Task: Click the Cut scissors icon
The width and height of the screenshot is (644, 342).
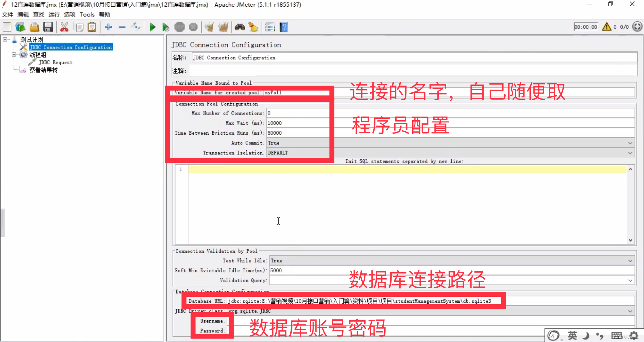Action: point(64,27)
